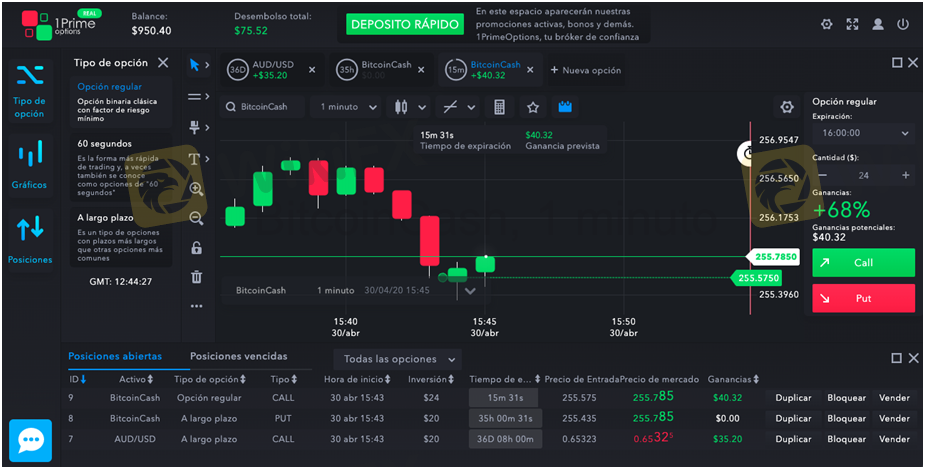Open the live chat bubble icon
The height and width of the screenshot is (469, 925).
30,440
